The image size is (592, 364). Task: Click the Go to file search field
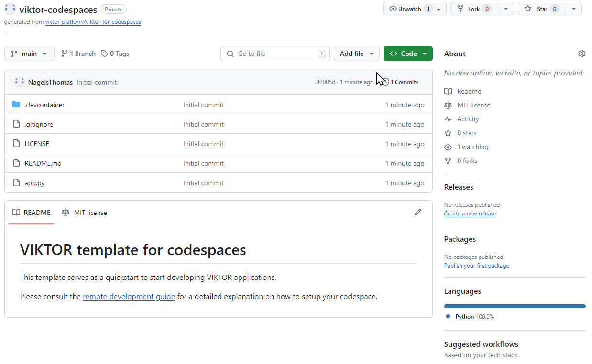pyautogui.click(x=275, y=54)
